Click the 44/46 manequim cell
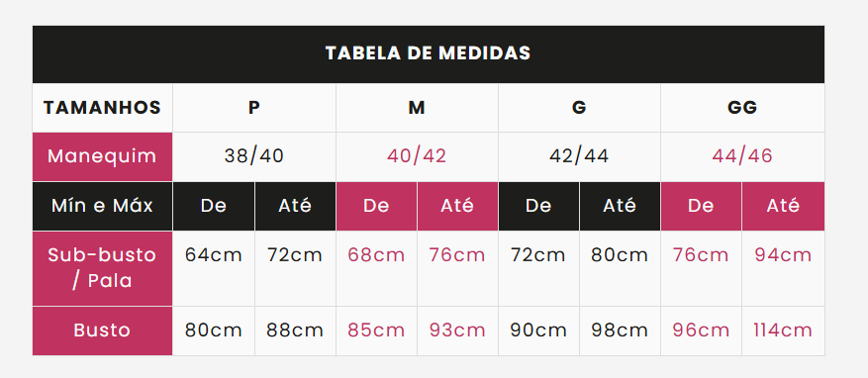The height and width of the screenshot is (378, 868). tap(742, 156)
